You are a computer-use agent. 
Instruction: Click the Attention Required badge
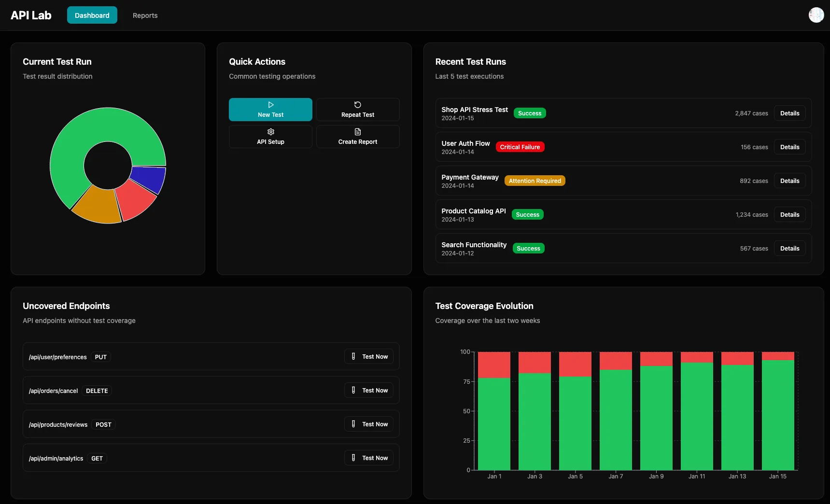[535, 181]
